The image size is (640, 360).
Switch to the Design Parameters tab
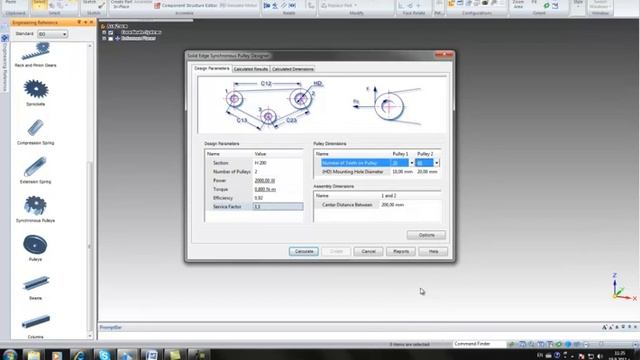[x=211, y=69]
